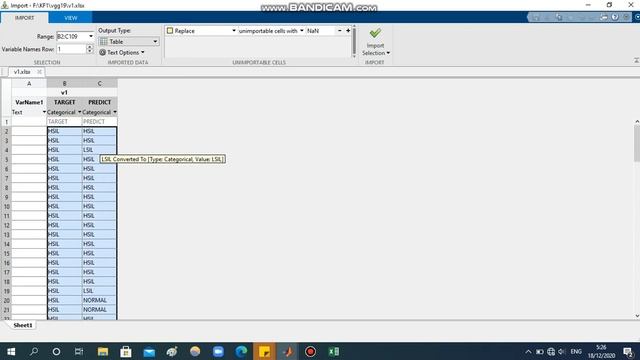Viewport: 640px width, 360px height.
Task: Edit the NaN replacement value field
Action: coord(321,31)
